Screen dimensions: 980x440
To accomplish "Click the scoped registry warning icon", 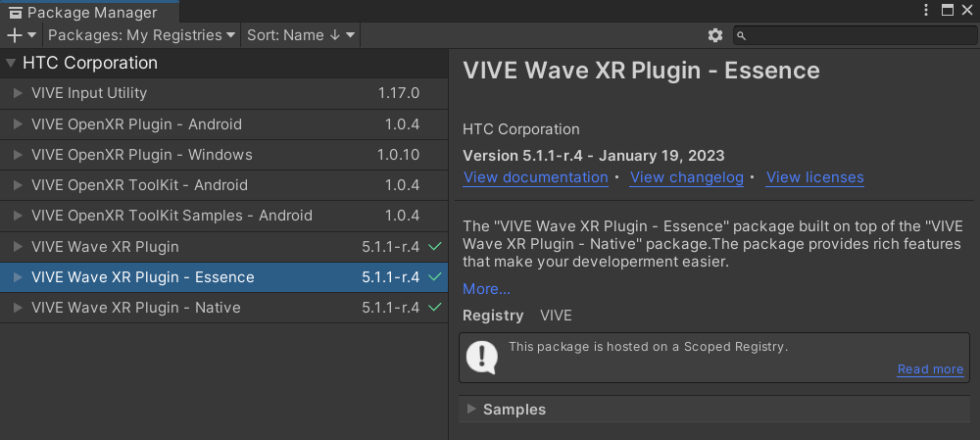I will (482, 358).
